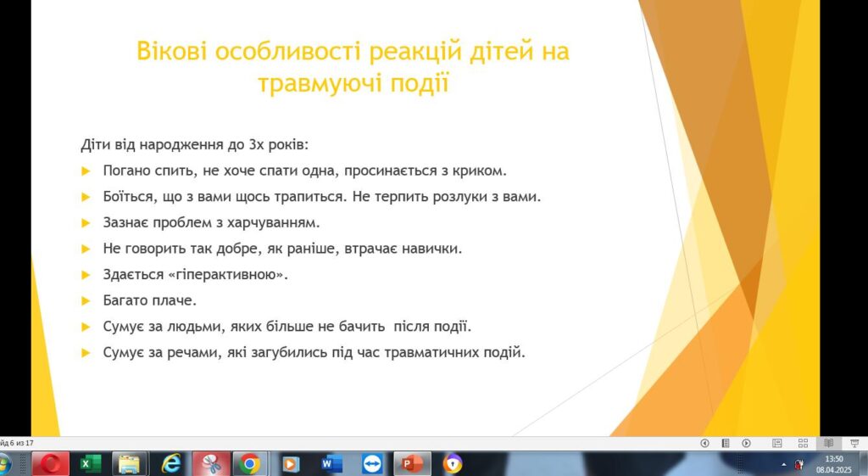
Task: Start Slide Show from status bar icon
Action: pyautogui.click(x=854, y=443)
